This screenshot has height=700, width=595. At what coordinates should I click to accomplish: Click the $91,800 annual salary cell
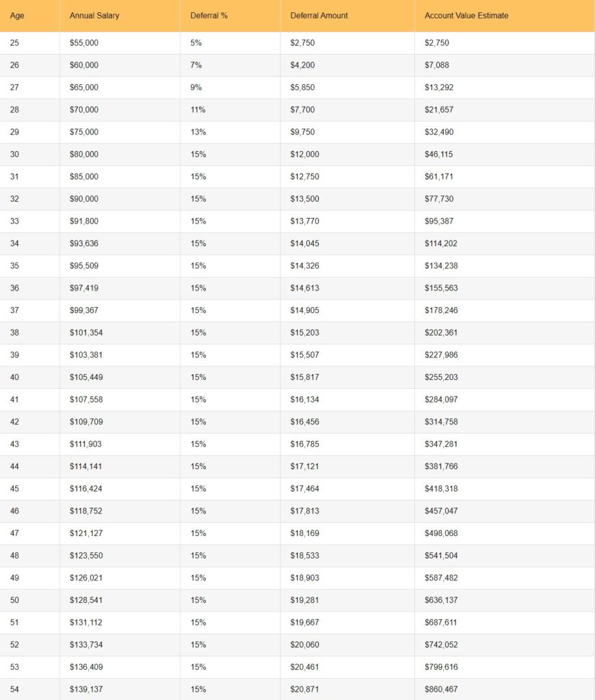pos(84,221)
